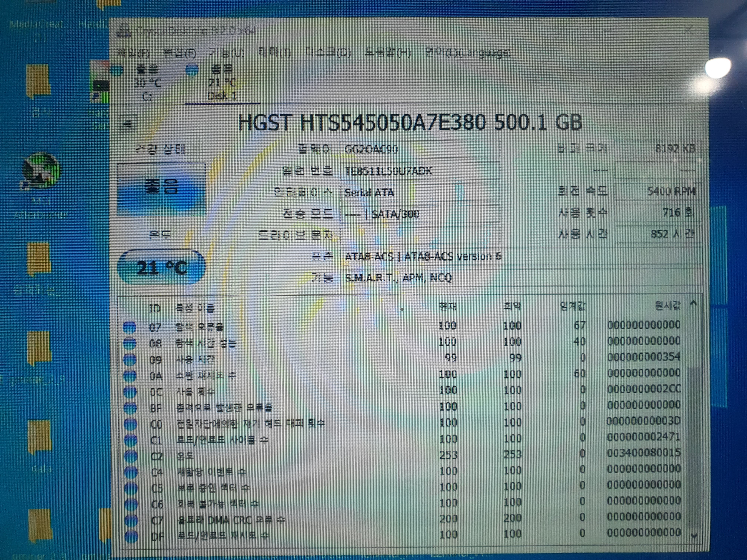Click status circle for attribute 07
The height and width of the screenshot is (560, 747).
click(129, 327)
